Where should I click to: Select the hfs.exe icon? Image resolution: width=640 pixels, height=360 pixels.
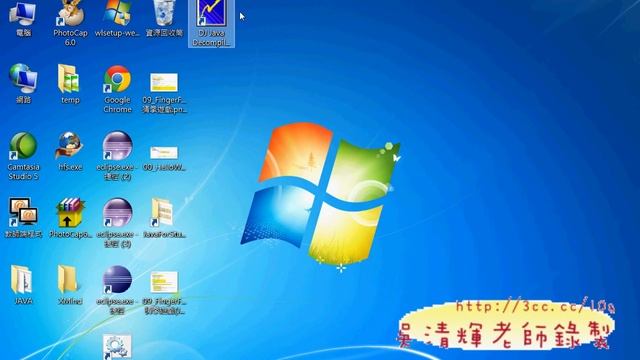click(70, 151)
